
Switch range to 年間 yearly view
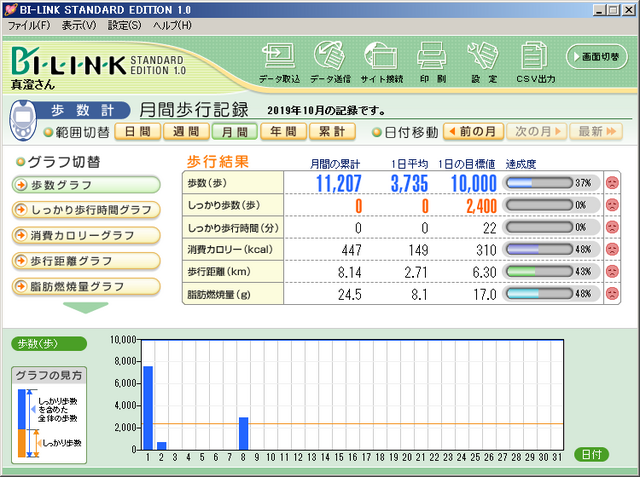point(283,132)
